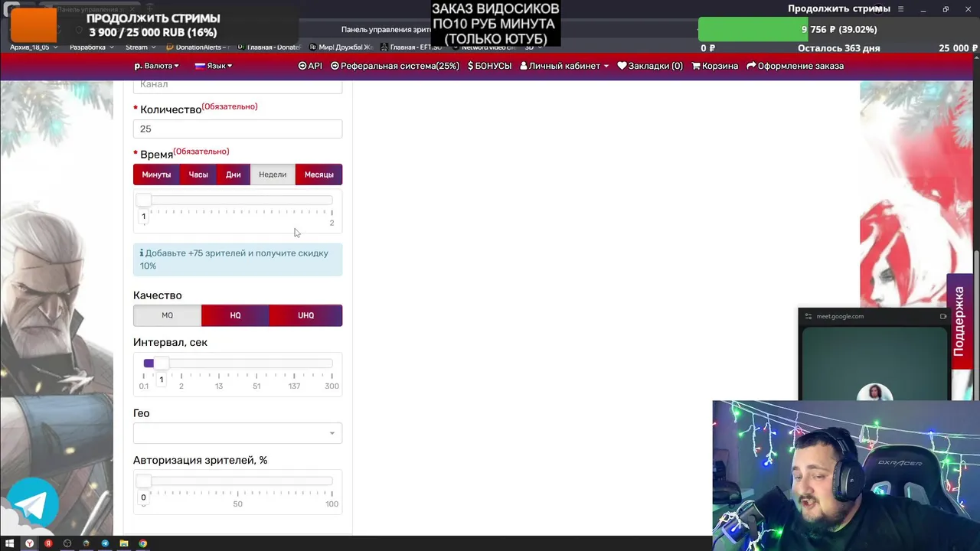Open the Главная - EFT bookmark
This screenshot has height=551, width=980.
[x=411, y=47]
